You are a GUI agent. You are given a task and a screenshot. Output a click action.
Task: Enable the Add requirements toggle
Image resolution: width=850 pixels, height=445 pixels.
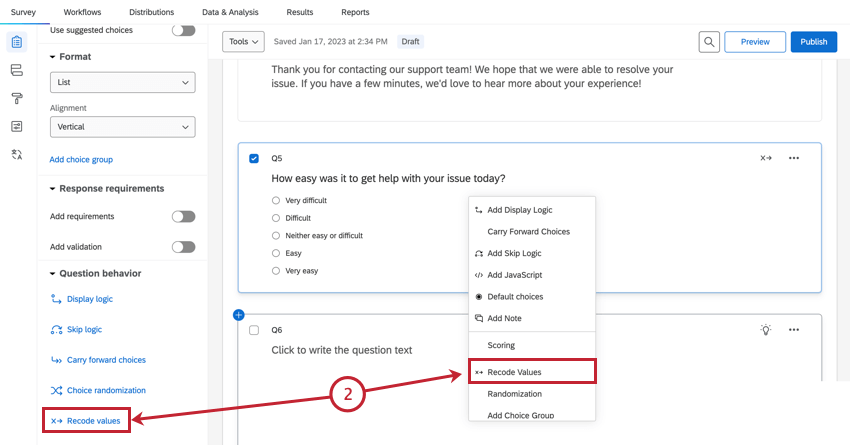(x=183, y=216)
